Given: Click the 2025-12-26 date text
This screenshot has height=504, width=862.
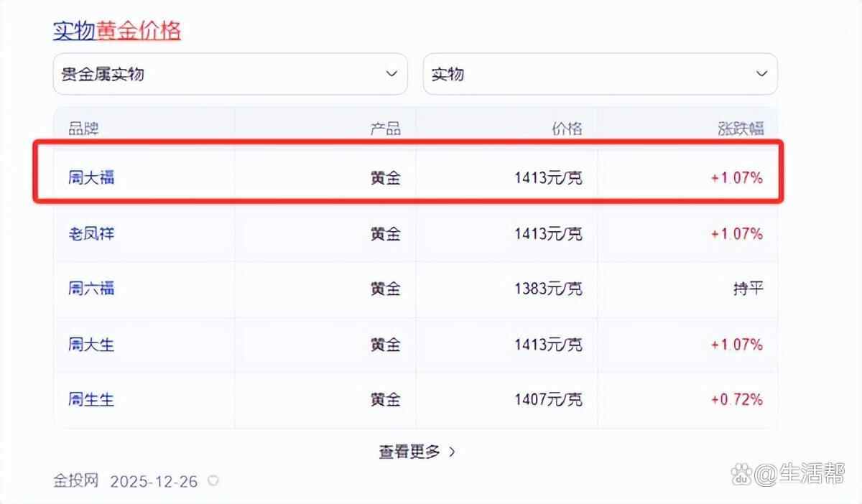Looking at the screenshot, I should 154,481.
